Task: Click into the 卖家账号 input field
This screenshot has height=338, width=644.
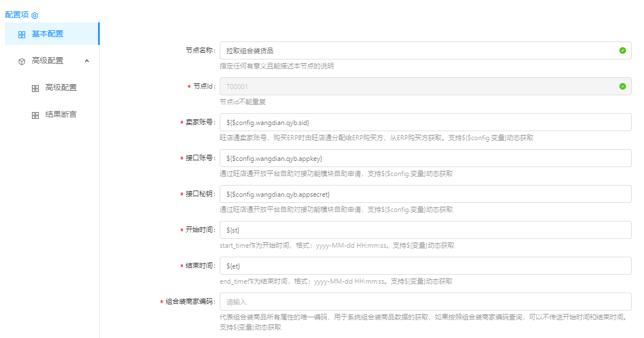Action: (425, 122)
